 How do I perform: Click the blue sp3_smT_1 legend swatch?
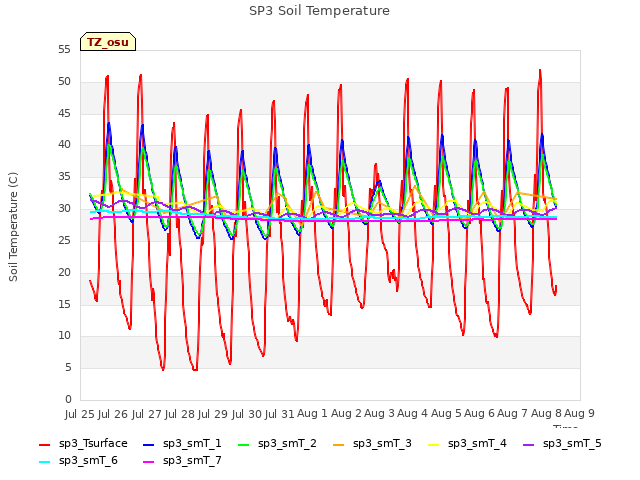(149, 444)
